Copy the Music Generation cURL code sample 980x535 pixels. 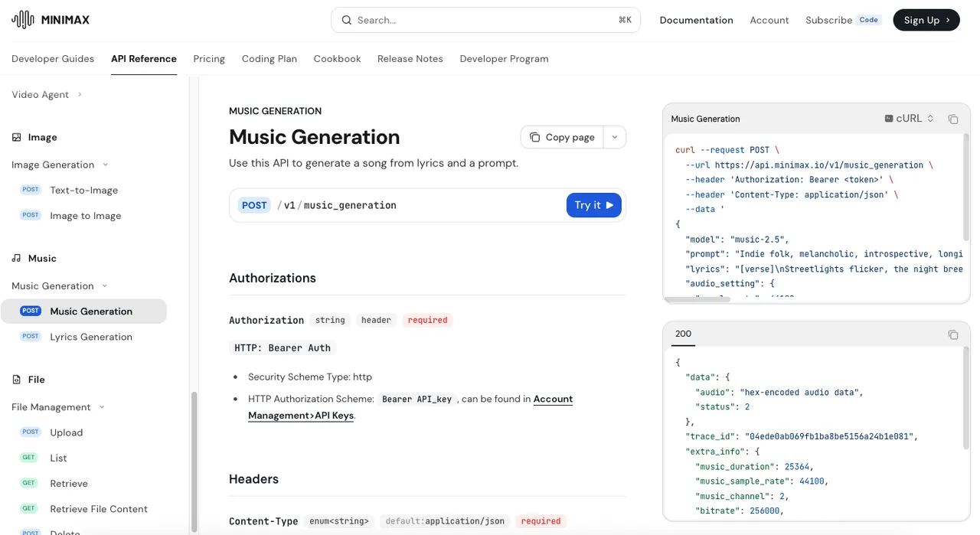(953, 119)
